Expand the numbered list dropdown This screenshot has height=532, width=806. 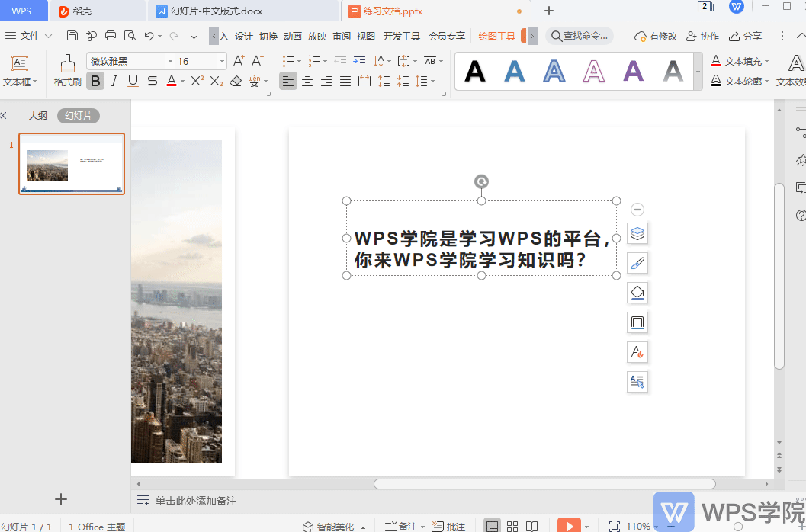[x=325, y=62]
